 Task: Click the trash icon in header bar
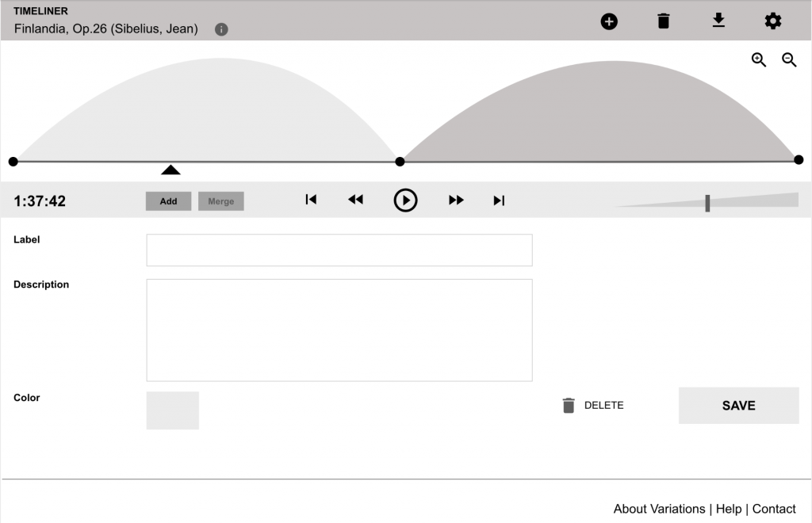[x=664, y=21]
